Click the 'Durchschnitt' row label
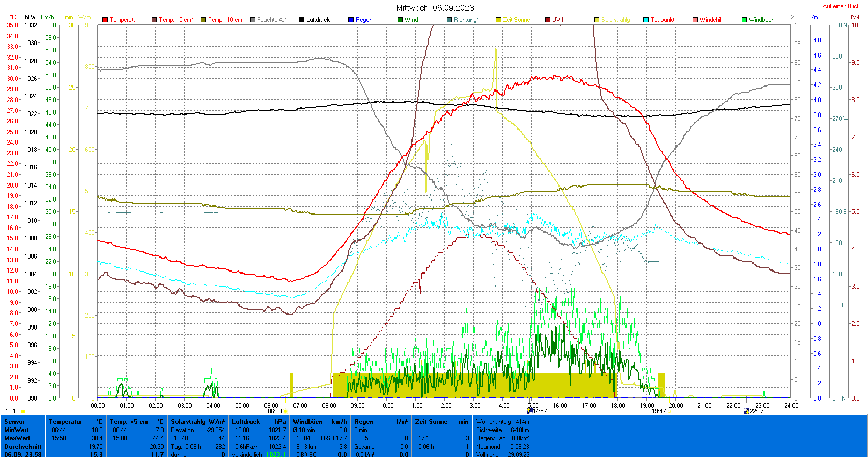 pos(23,447)
